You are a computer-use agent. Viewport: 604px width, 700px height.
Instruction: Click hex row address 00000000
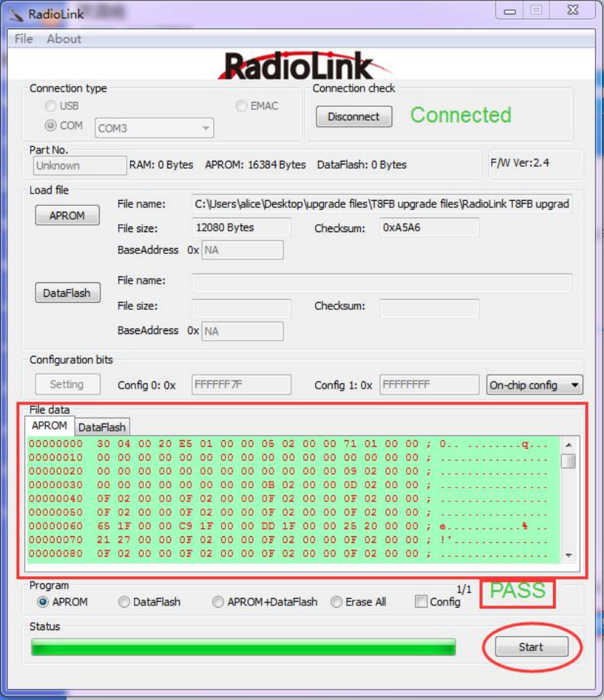point(56,444)
